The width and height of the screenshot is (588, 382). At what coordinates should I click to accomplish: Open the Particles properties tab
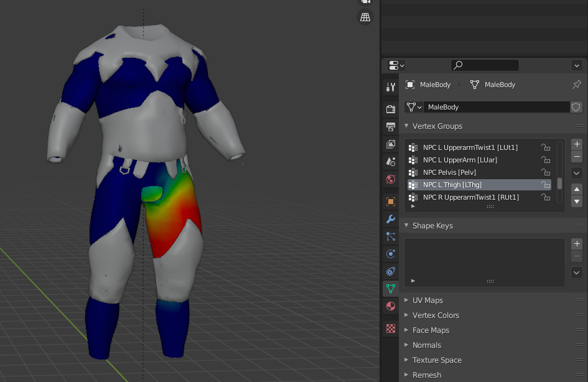[390, 236]
